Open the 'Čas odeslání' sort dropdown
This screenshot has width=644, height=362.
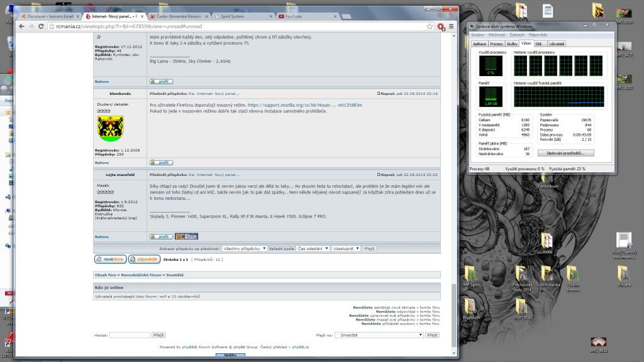pos(313,248)
